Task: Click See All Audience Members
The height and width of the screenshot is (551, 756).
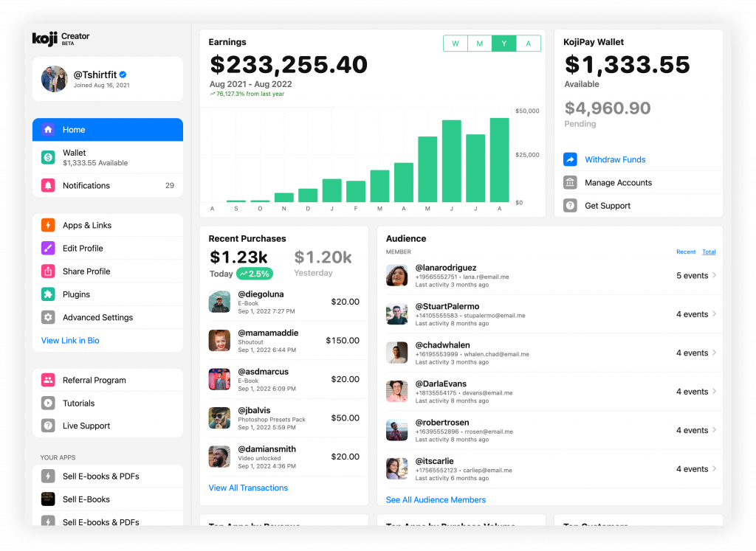Action: coord(436,500)
